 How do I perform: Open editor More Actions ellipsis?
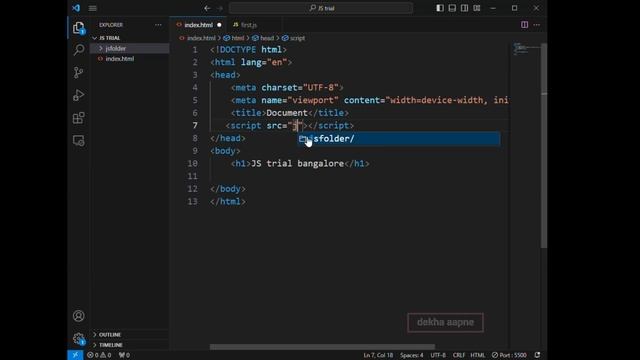click(x=537, y=25)
